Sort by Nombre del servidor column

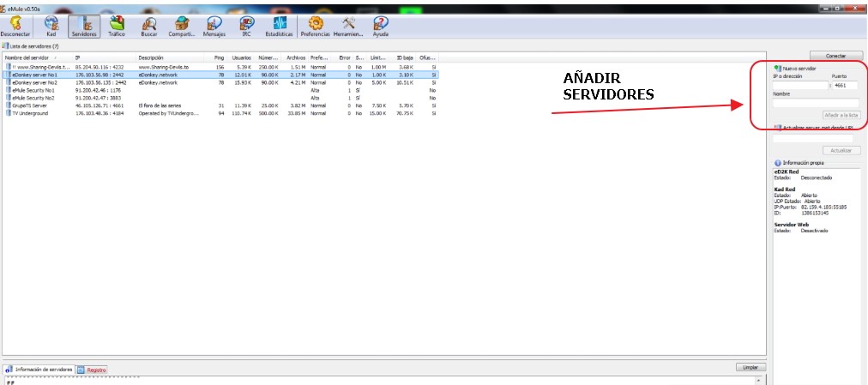click(x=38, y=57)
